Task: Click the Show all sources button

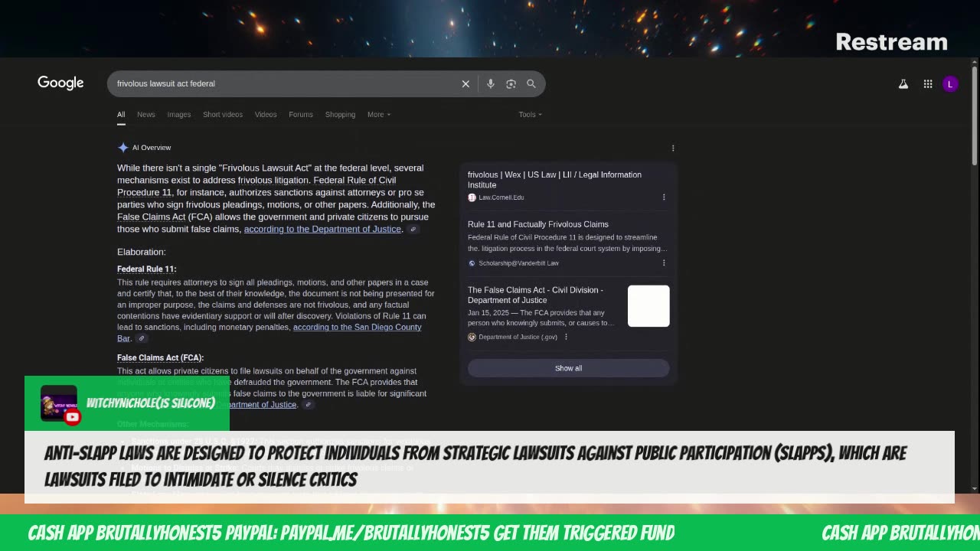Action: [568, 369]
